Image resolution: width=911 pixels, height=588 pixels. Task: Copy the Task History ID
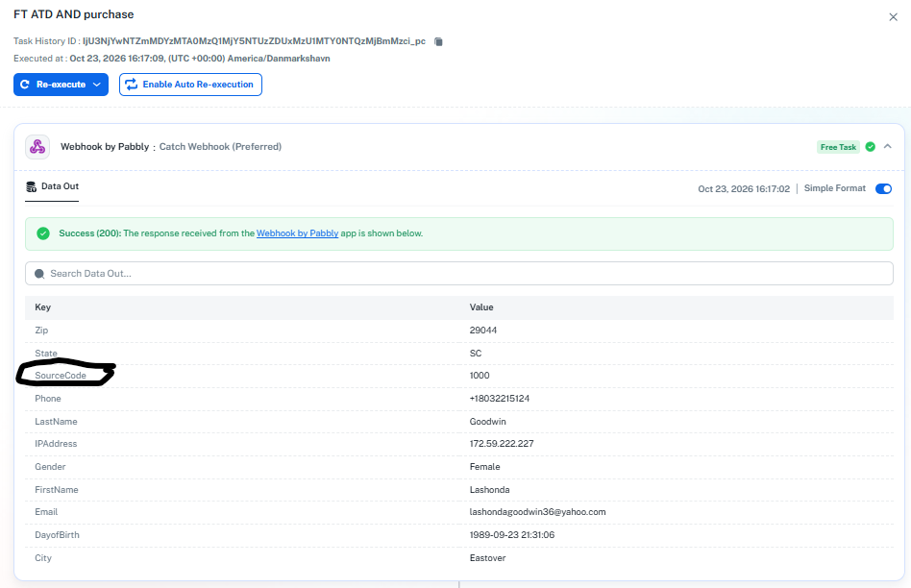[x=438, y=41]
